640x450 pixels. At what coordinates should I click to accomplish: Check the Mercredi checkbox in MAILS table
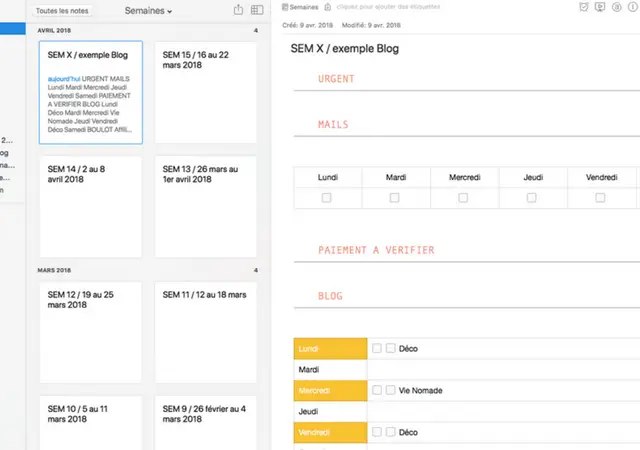click(463, 198)
